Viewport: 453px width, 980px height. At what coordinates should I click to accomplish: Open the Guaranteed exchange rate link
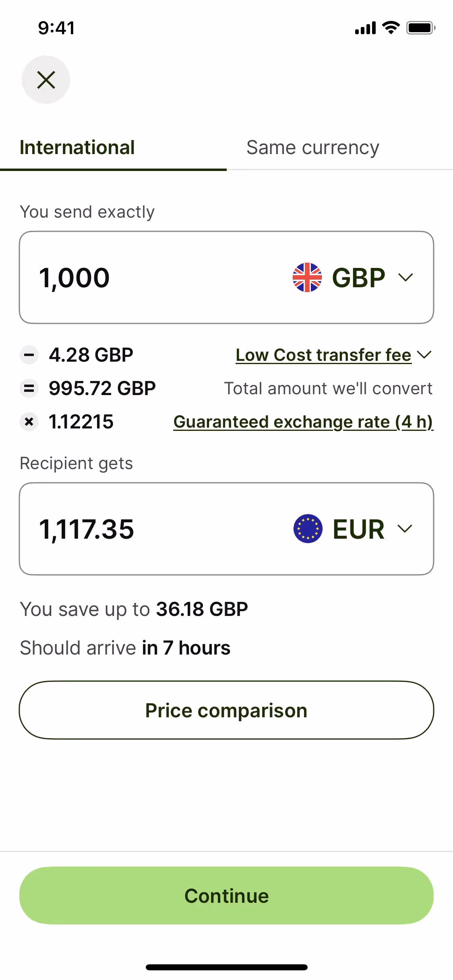pyautogui.click(x=303, y=422)
